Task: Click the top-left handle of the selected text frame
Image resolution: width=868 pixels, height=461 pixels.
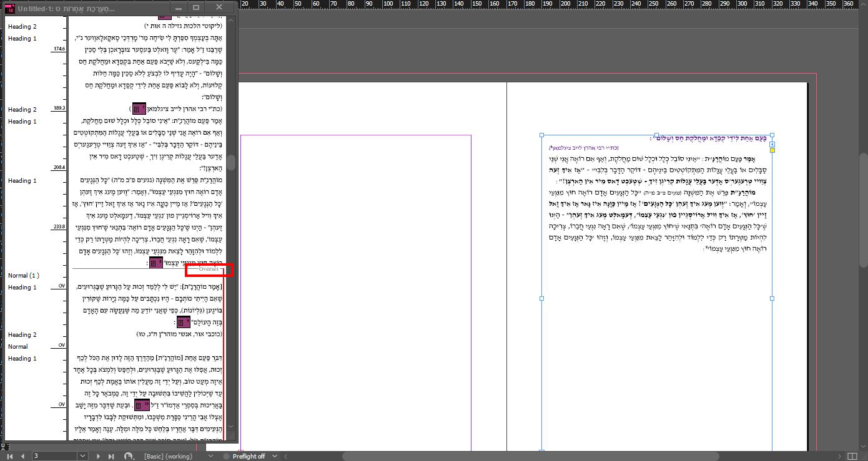Action: point(541,135)
